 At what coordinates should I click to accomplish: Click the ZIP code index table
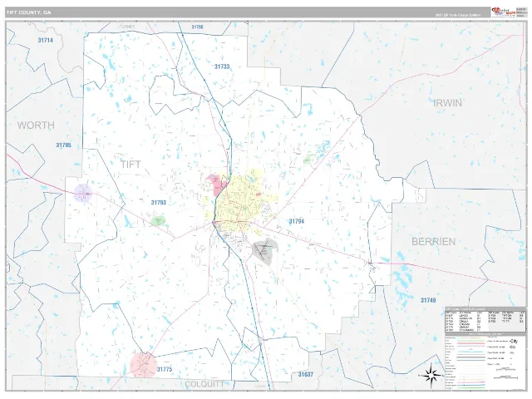tap(485, 320)
